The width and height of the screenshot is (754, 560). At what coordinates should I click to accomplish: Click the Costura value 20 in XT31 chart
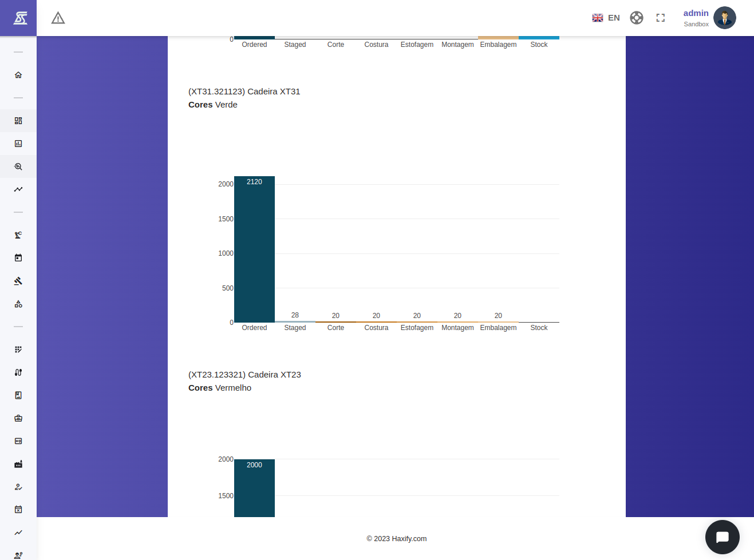click(376, 316)
